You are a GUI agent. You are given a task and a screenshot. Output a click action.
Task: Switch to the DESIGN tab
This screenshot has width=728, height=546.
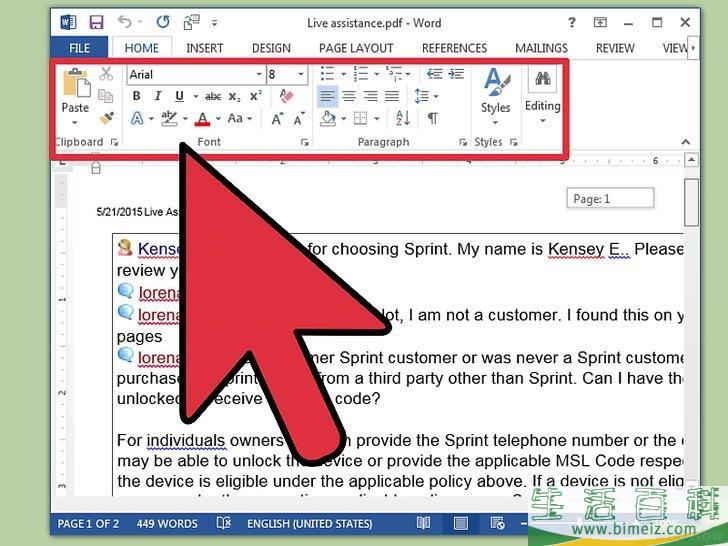click(271, 48)
